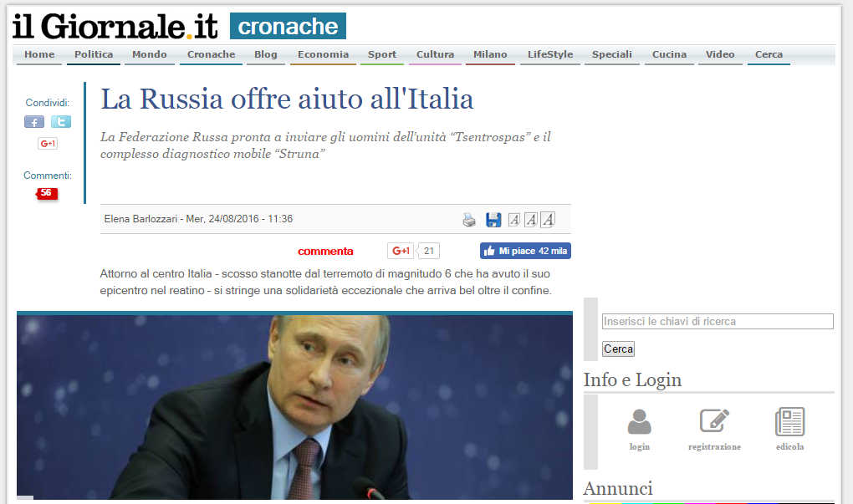Open il Giornale.it homepage logo

(x=115, y=26)
